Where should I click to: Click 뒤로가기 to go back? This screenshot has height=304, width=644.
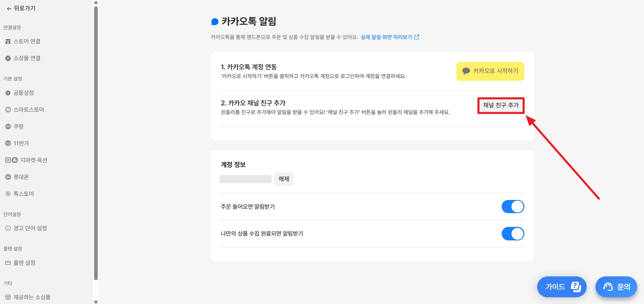click(21, 8)
